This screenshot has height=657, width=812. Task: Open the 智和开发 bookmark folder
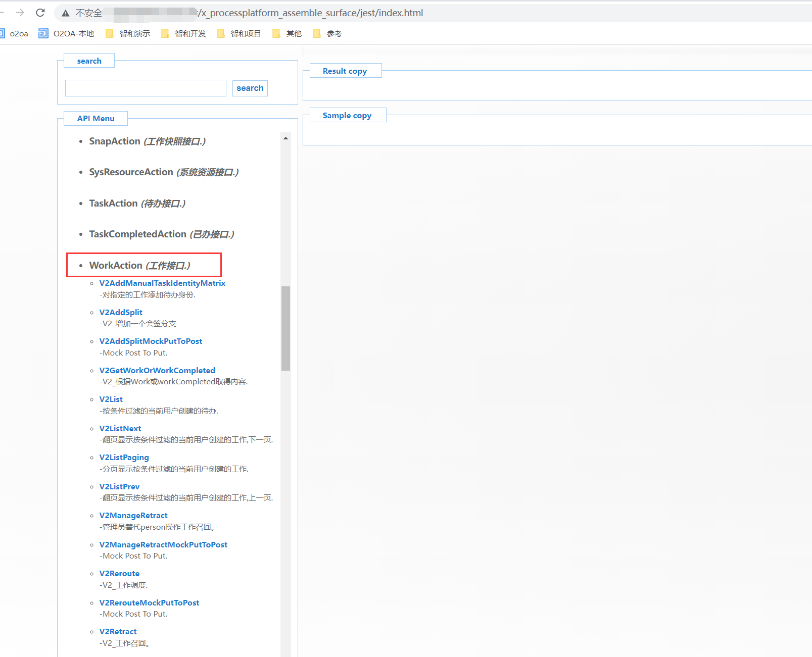183,34
